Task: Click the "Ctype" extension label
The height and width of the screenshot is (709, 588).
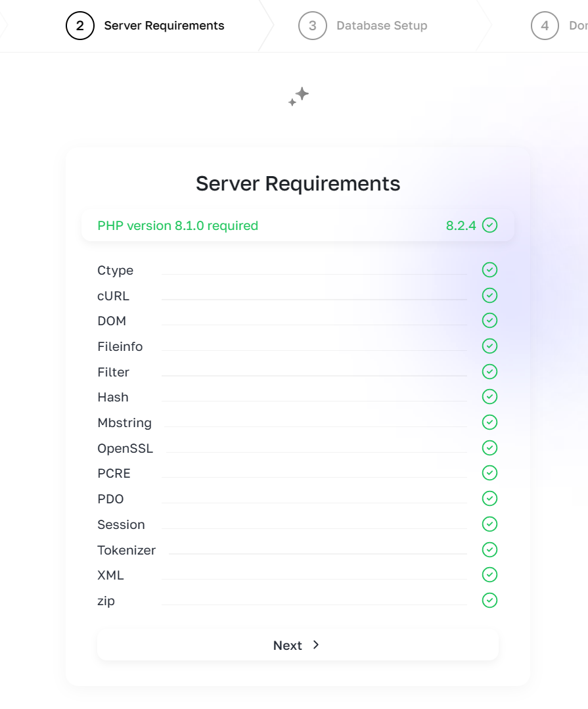Action: click(115, 271)
